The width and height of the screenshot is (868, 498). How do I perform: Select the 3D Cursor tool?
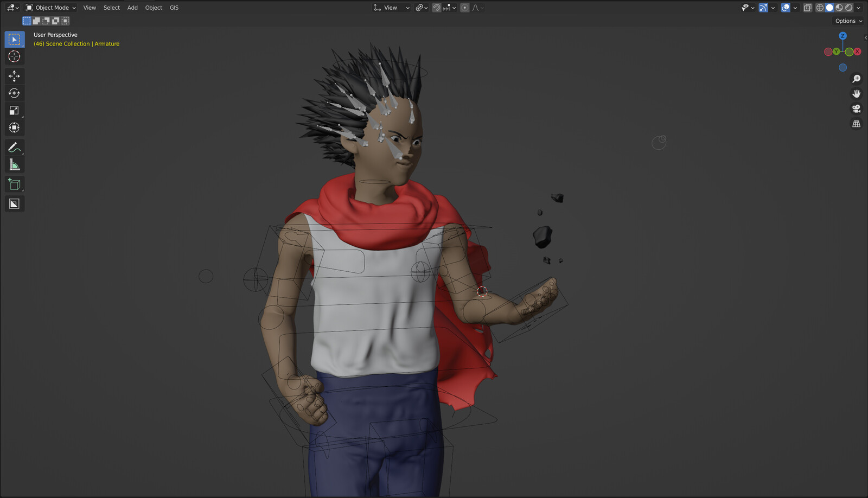click(x=14, y=56)
